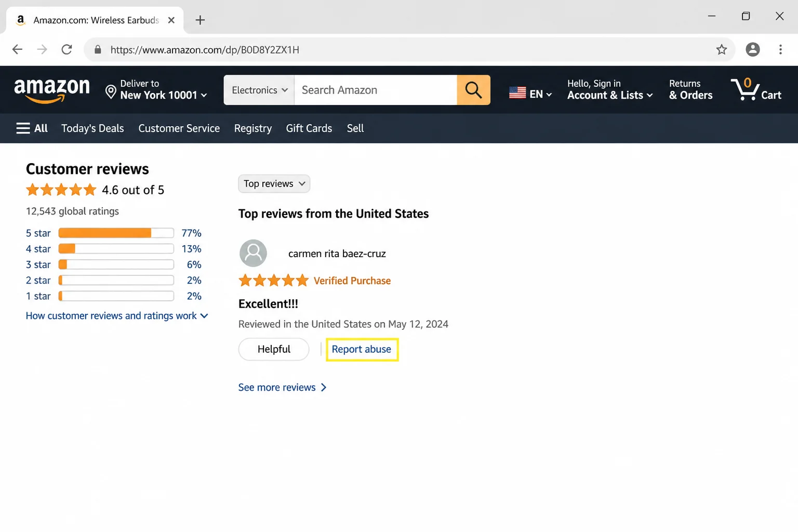This screenshot has height=532, width=798.
Task: Filter by 4 star reviews link
Action: pos(38,249)
